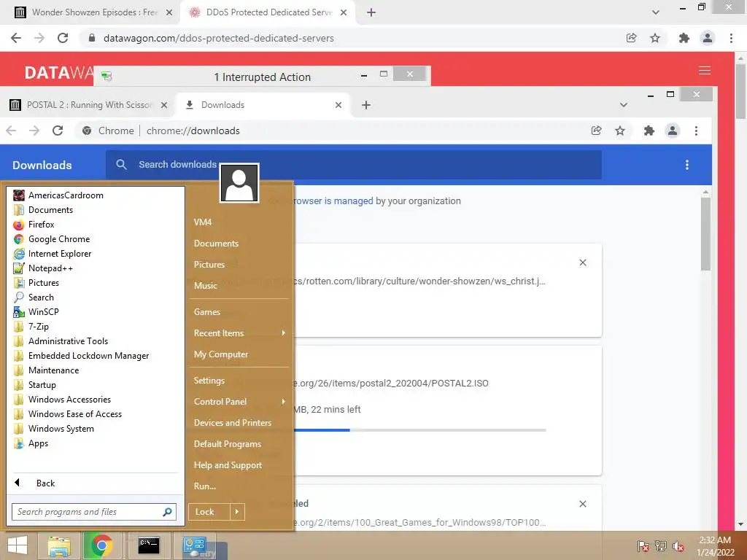Click the downloads page vertical scrollbar

(x=705, y=234)
